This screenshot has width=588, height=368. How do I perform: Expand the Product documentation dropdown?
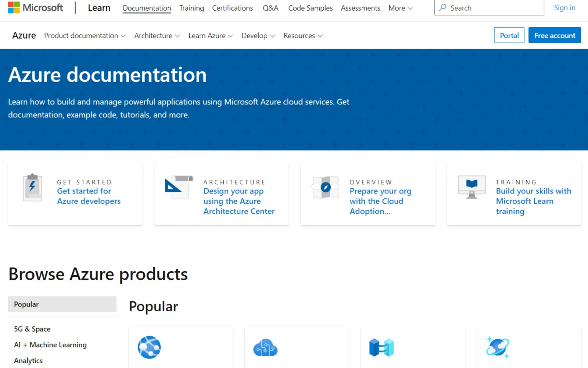pyautogui.click(x=85, y=35)
